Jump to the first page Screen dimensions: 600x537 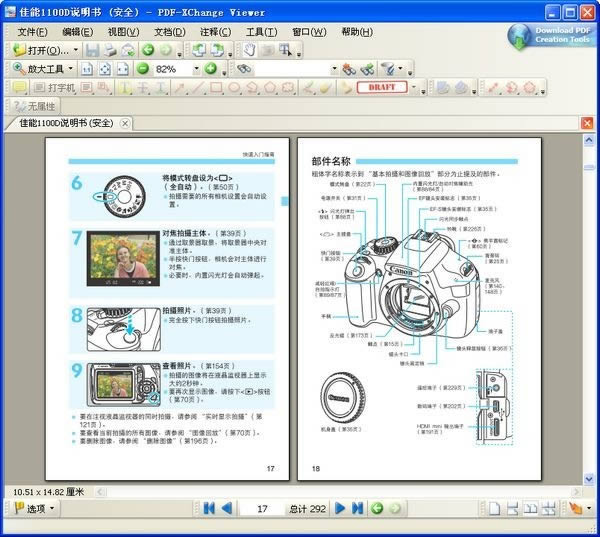point(209,508)
